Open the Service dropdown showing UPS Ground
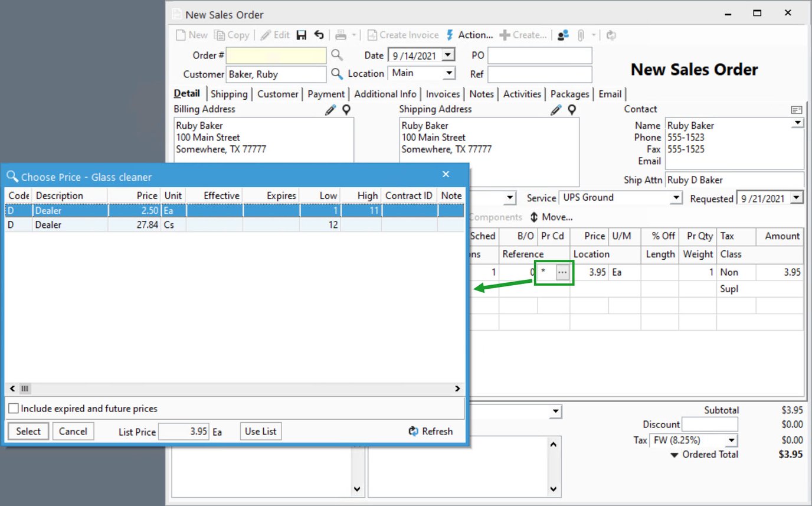Image resolution: width=812 pixels, height=506 pixels. 676,198
